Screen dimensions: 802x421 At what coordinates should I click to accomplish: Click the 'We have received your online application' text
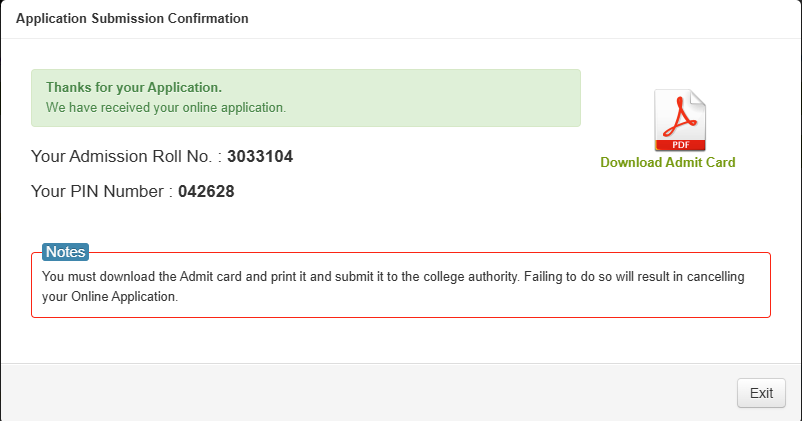coord(166,107)
